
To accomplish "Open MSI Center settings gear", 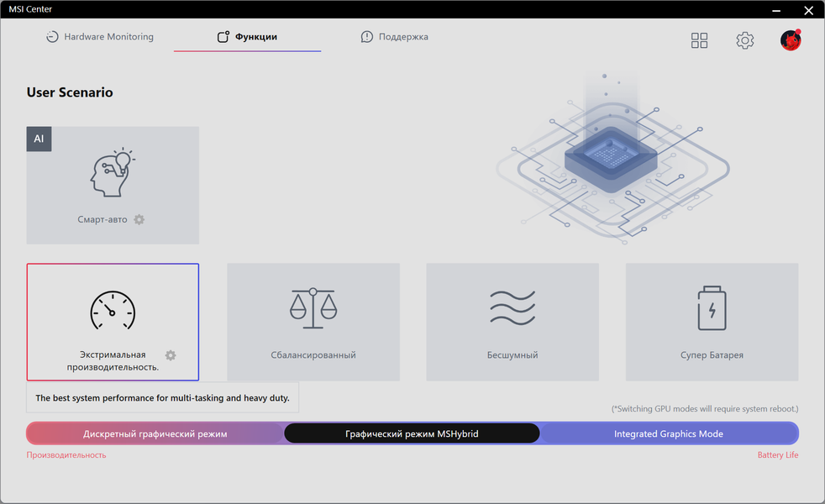I will coord(745,40).
